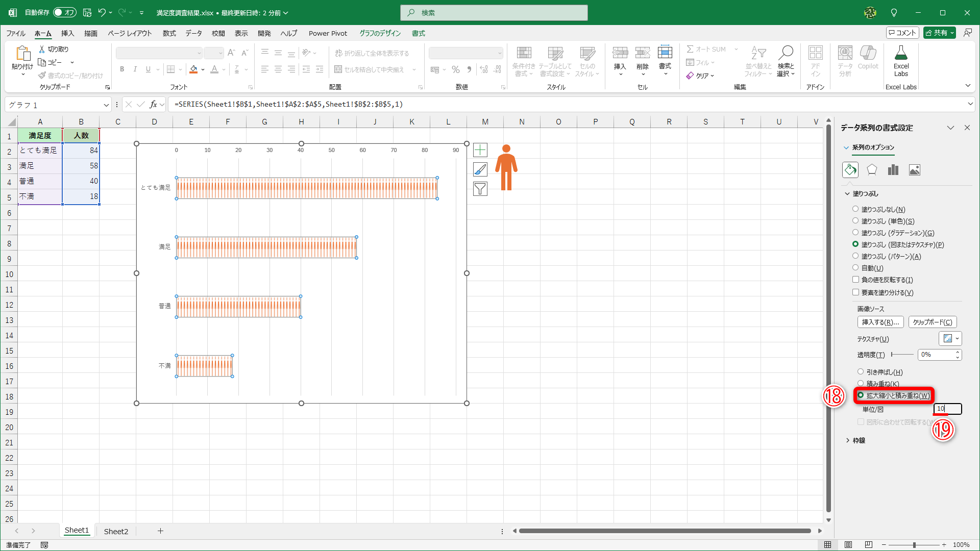
Task: Click the 挿入する(R)... button
Action: point(880,322)
